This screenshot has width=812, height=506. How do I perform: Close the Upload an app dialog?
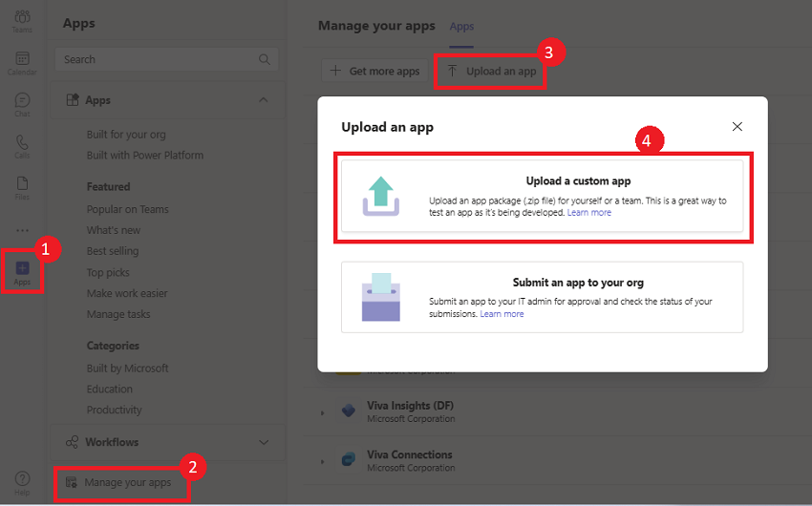pyautogui.click(x=737, y=127)
